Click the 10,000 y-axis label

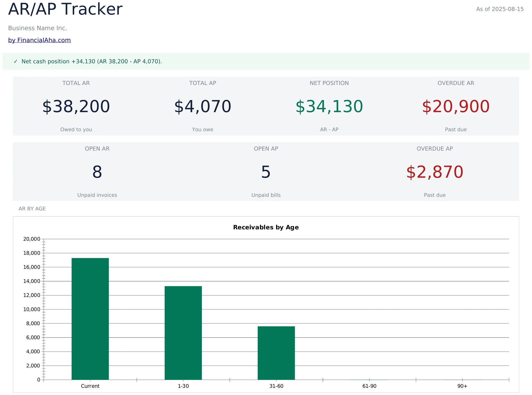coord(32,309)
